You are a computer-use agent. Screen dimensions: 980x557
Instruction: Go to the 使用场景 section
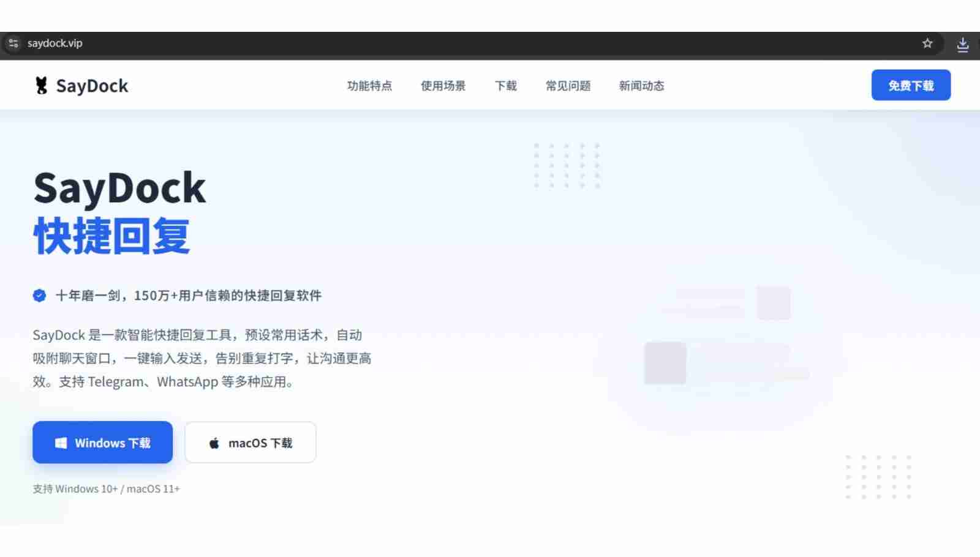(443, 86)
